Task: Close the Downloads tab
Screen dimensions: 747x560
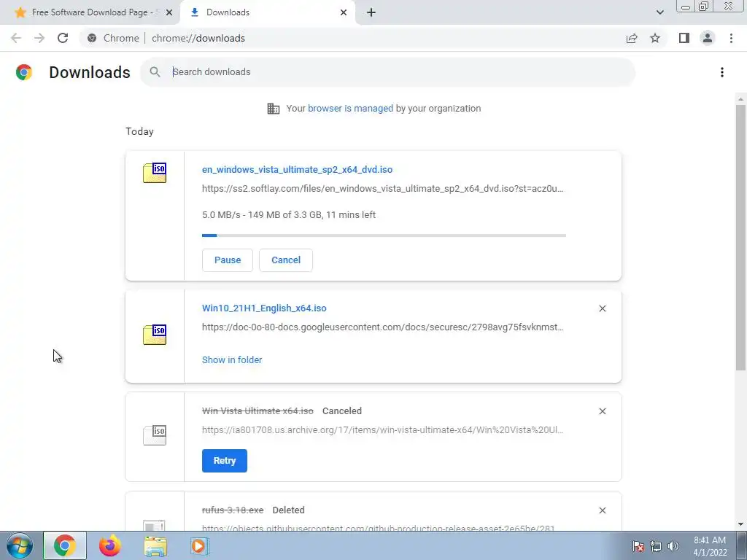Action: [x=344, y=12]
